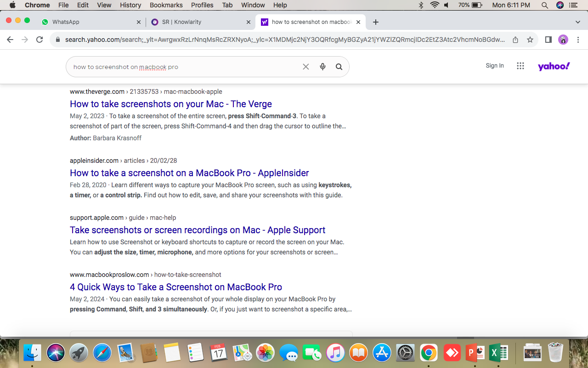The height and width of the screenshot is (368, 588).
Task: Go back to the previous page
Action: 10,40
